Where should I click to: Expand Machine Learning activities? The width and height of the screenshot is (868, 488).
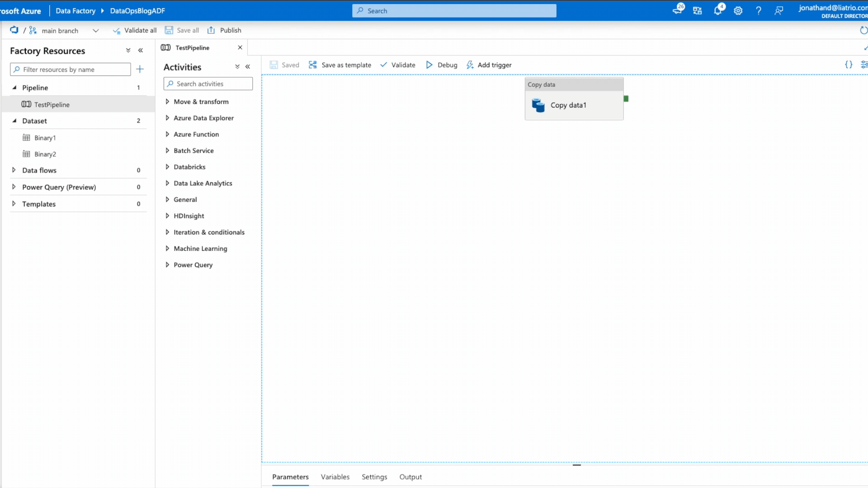click(167, 249)
